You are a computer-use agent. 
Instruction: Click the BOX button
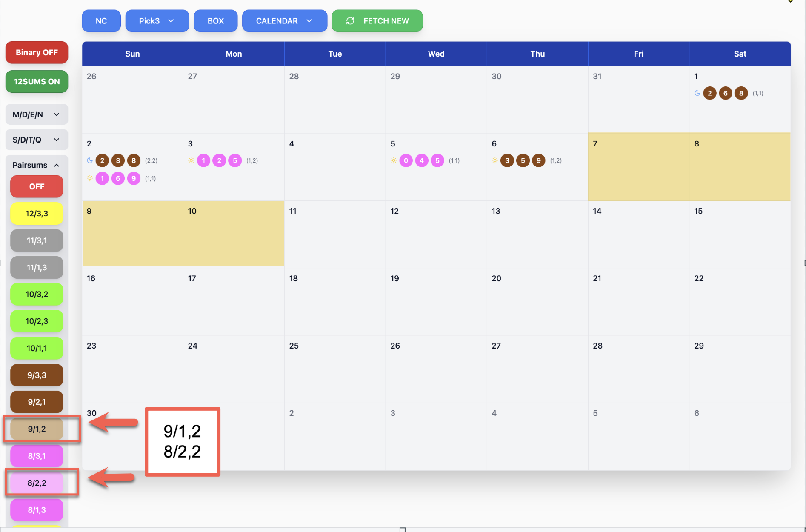[215, 21]
